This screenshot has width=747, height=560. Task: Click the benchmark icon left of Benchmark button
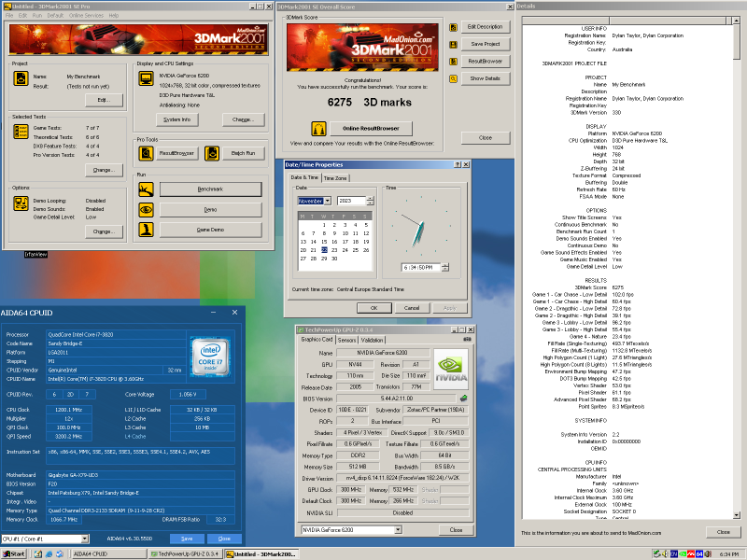tap(146, 189)
